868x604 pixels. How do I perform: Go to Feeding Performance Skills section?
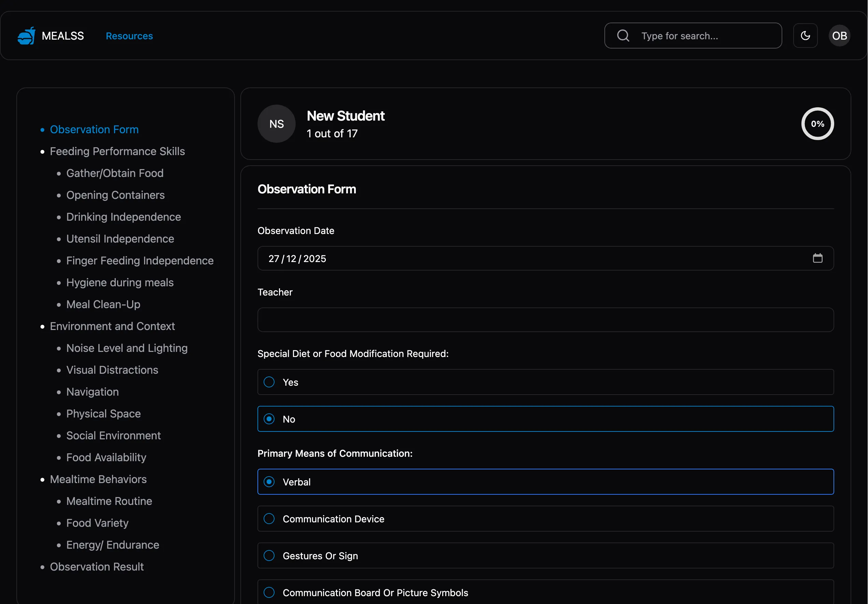pyautogui.click(x=117, y=151)
